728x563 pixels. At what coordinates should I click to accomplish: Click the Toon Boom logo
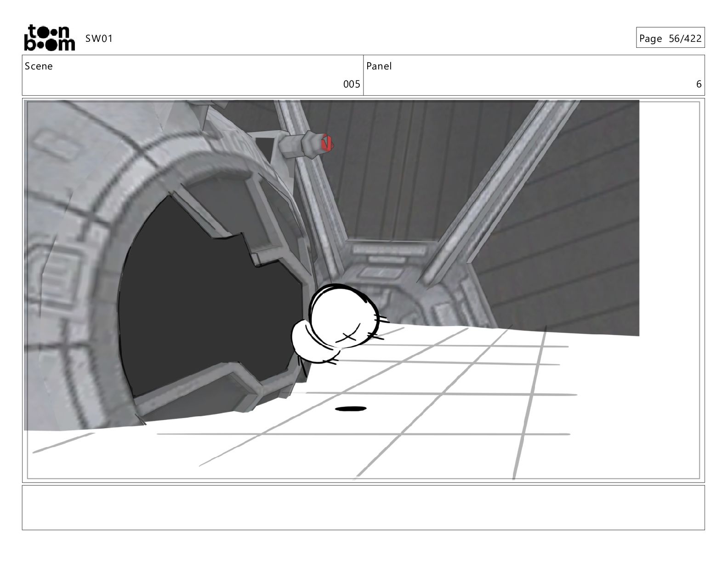pyautogui.click(x=49, y=38)
